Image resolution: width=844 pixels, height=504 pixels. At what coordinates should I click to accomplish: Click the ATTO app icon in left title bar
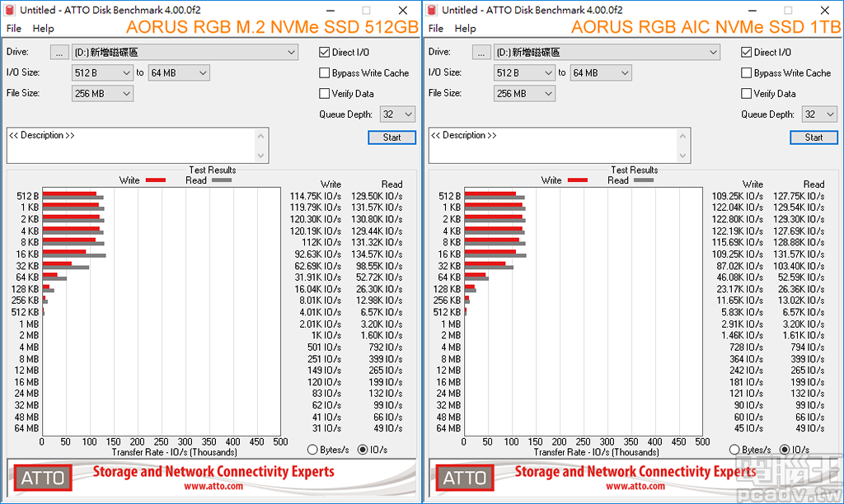coord(9,10)
